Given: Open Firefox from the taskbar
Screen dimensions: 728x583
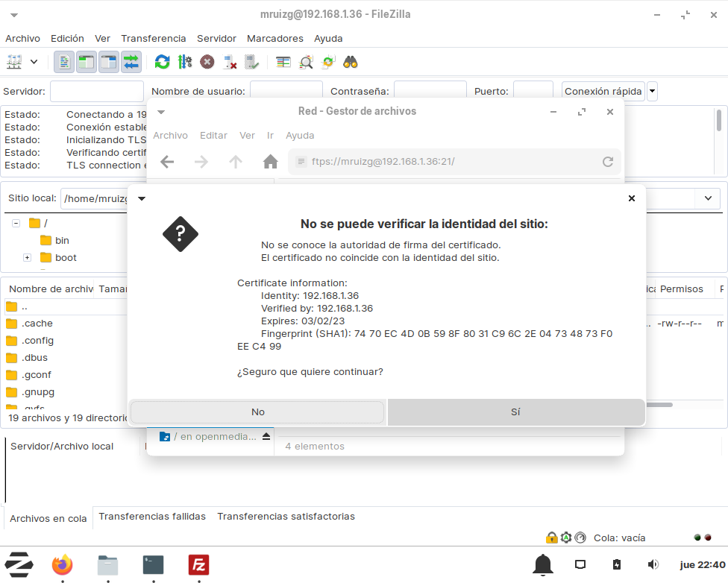Looking at the screenshot, I should (x=63, y=564).
